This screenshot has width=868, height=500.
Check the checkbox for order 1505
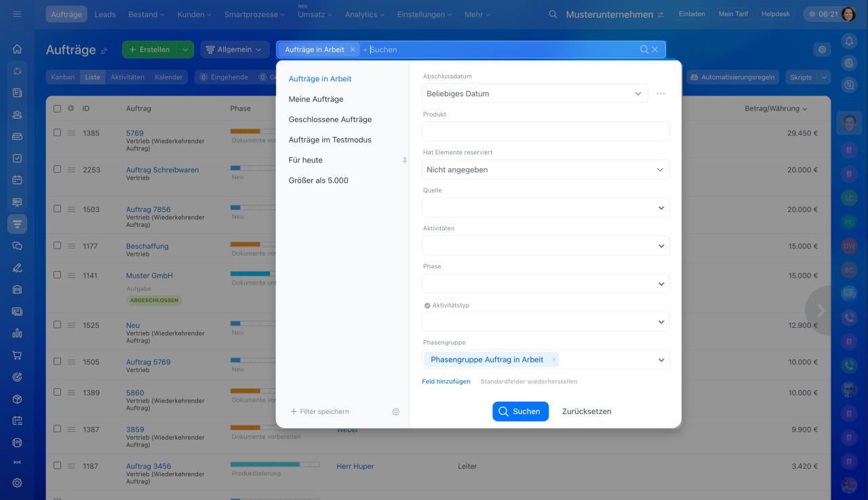[57, 362]
